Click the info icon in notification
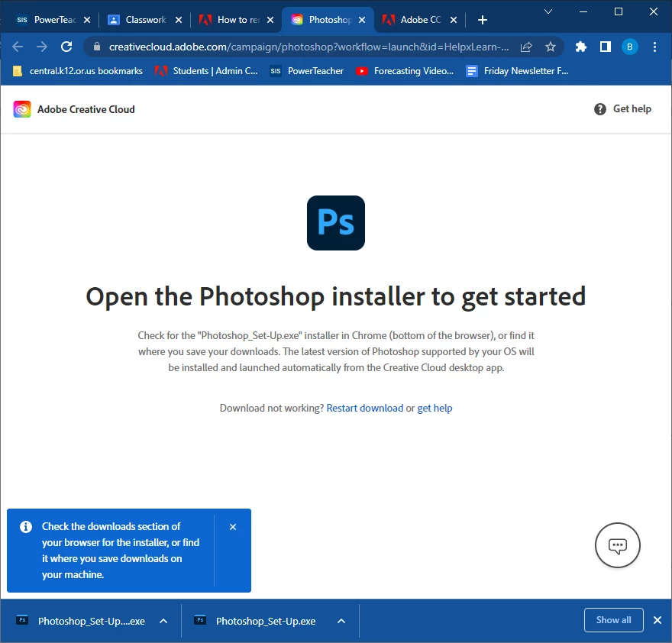The width and height of the screenshot is (672, 643). 26,527
